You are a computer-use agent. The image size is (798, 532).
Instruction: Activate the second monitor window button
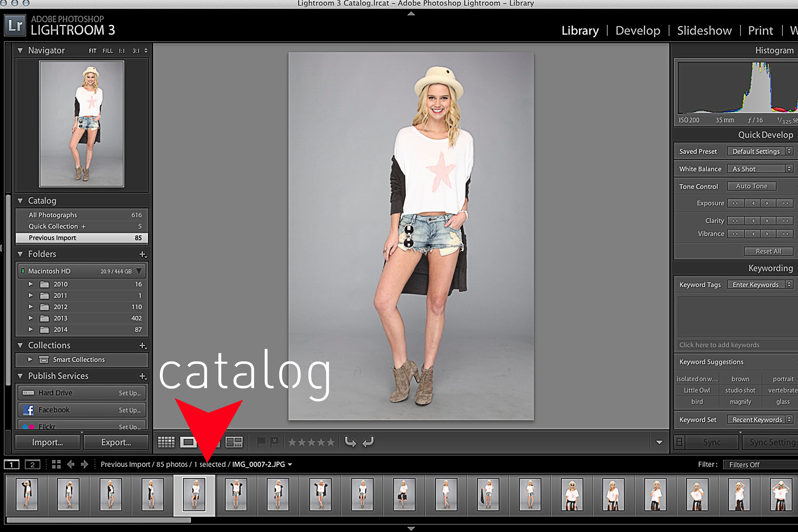[33, 465]
